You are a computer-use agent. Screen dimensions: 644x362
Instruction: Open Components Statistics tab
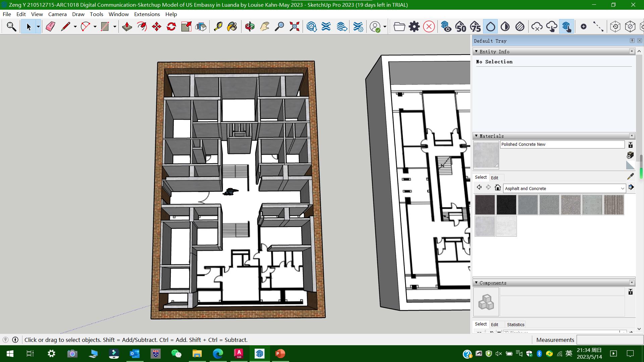(516, 324)
